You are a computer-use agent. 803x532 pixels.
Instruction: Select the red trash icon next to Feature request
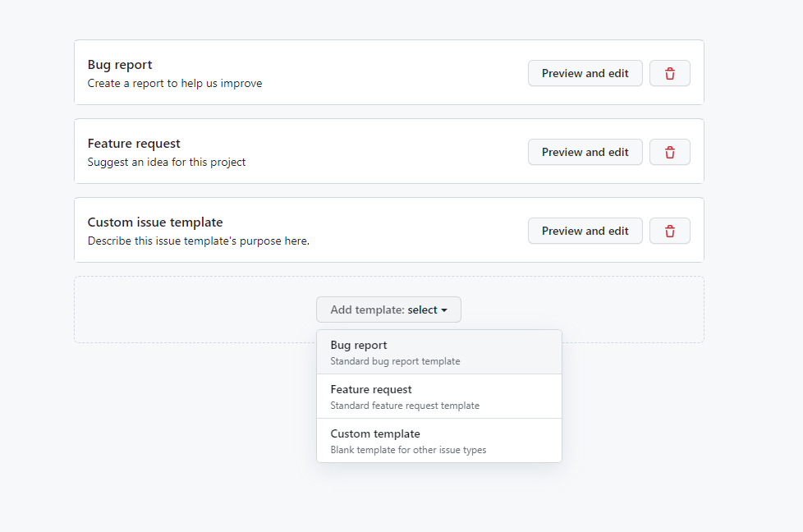click(x=669, y=152)
